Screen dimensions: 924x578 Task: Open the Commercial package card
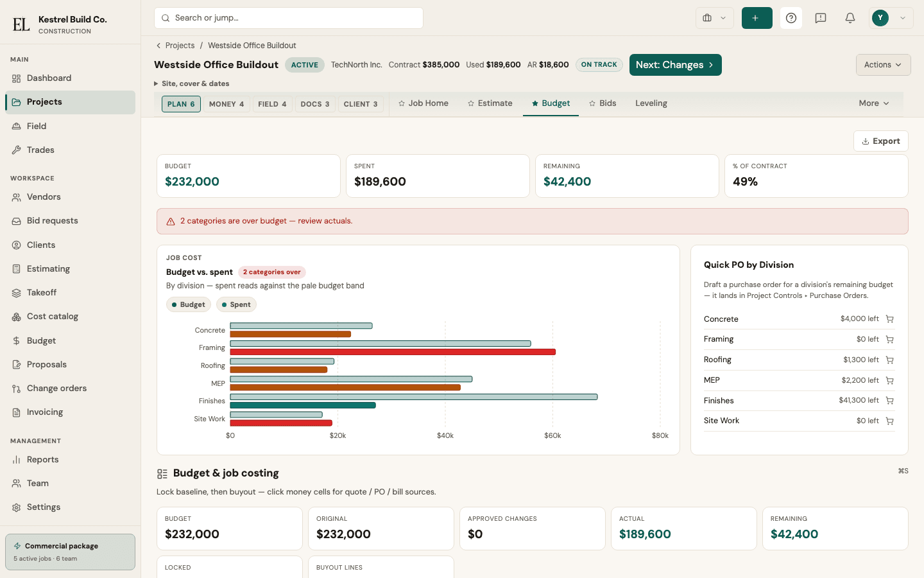pyautogui.click(x=70, y=552)
